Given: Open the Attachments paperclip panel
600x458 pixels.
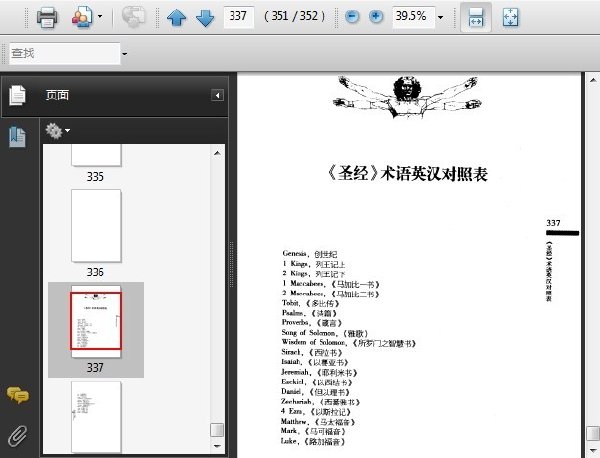Looking at the screenshot, I should pos(17,436).
